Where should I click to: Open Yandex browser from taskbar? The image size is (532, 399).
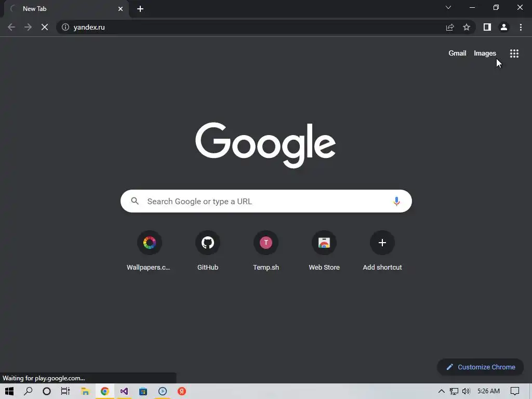point(182,391)
